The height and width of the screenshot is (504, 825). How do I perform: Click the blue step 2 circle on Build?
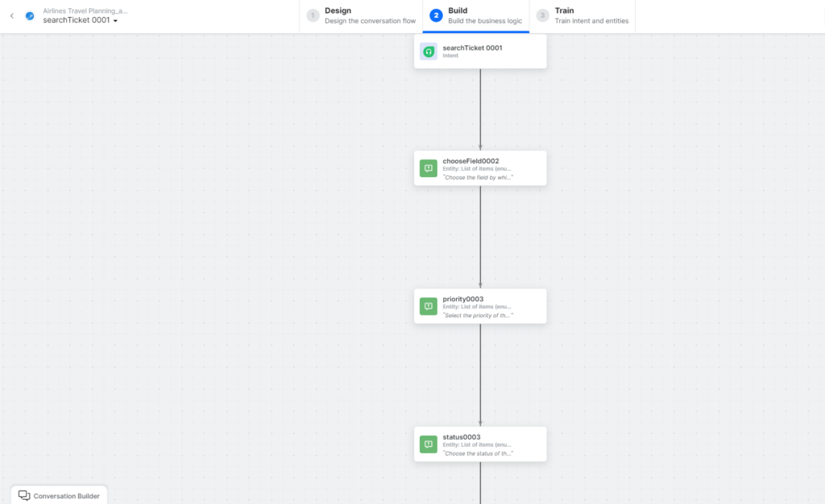point(436,15)
